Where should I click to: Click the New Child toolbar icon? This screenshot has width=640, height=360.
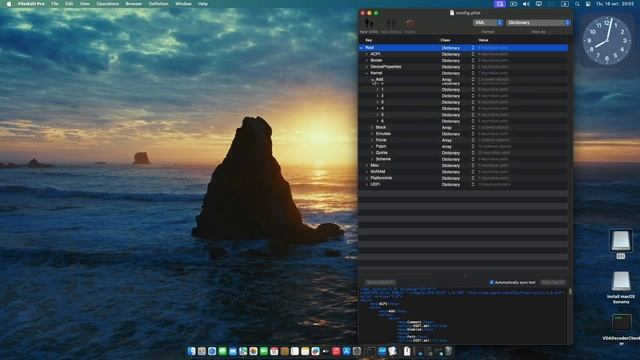pyautogui.click(x=369, y=23)
